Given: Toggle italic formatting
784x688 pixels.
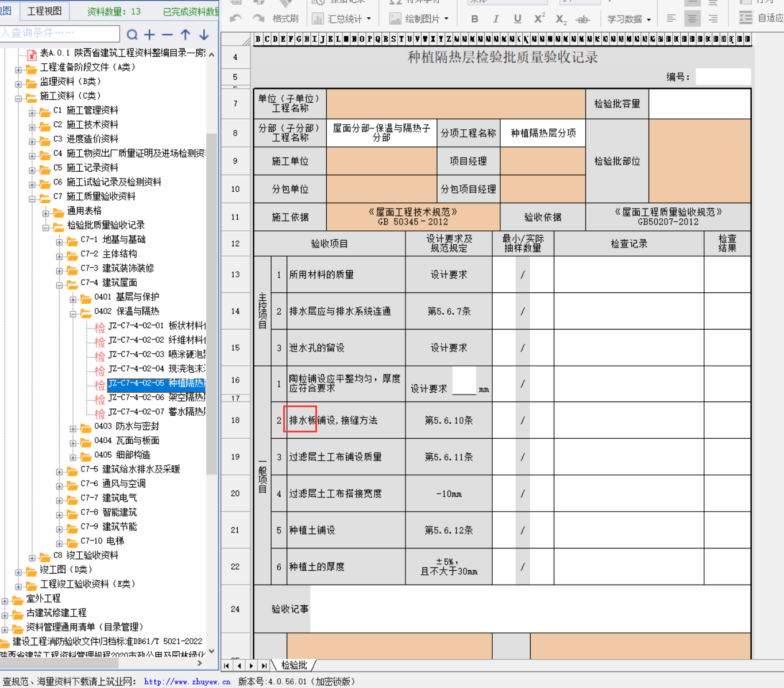Looking at the screenshot, I should tap(496, 19).
